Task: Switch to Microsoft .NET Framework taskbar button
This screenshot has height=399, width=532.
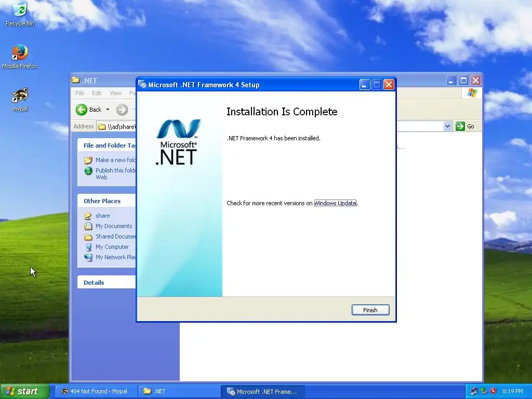Action: 262,391
